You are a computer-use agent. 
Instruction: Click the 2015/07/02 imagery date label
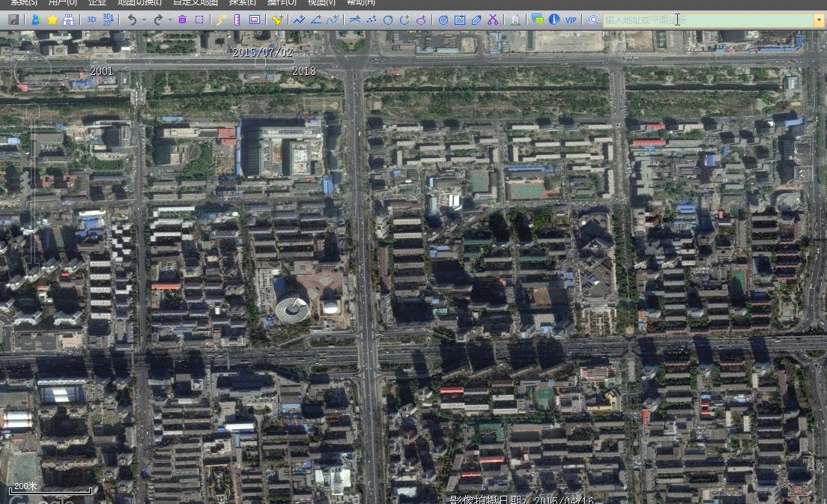[x=262, y=52]
